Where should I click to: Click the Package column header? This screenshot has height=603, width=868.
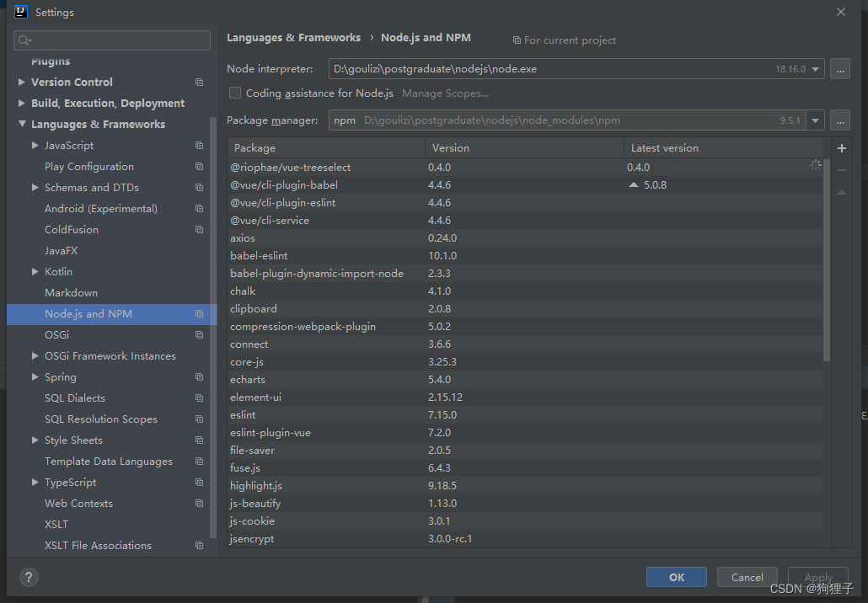click(327, 147)
